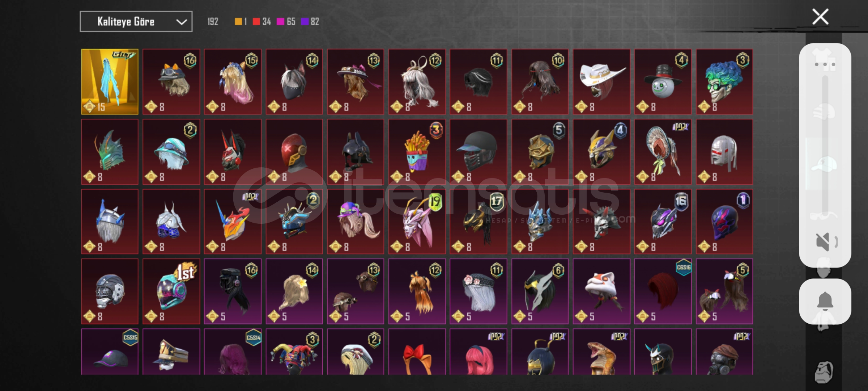Close the inventory with the X button
This screenshot has width=868, height=391.
[820, 17]
